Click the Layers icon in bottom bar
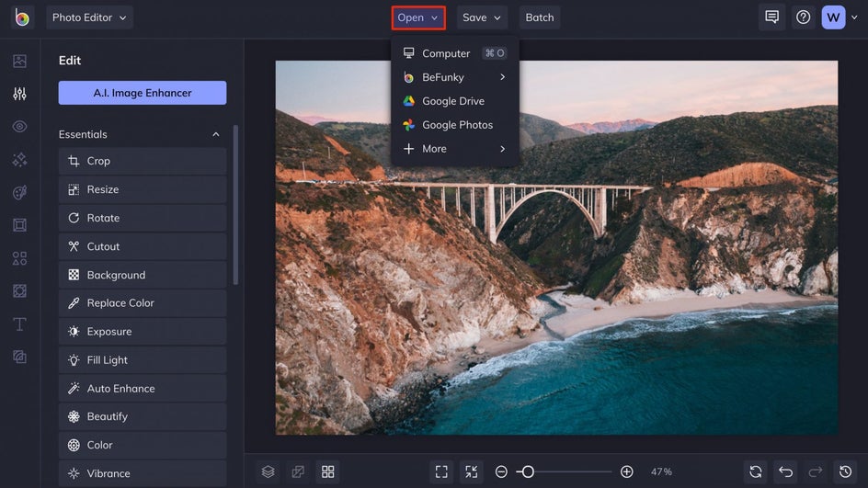The image size is (868, 488). (268, 471)
